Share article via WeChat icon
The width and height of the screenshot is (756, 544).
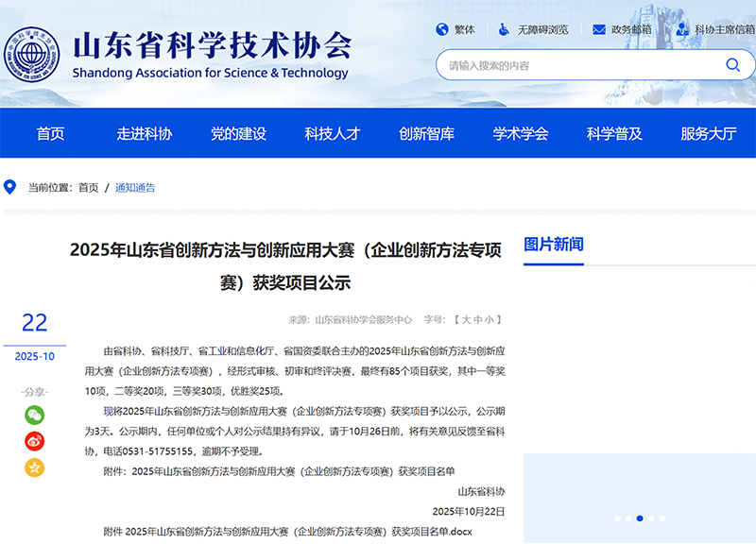tap(34, 415)
